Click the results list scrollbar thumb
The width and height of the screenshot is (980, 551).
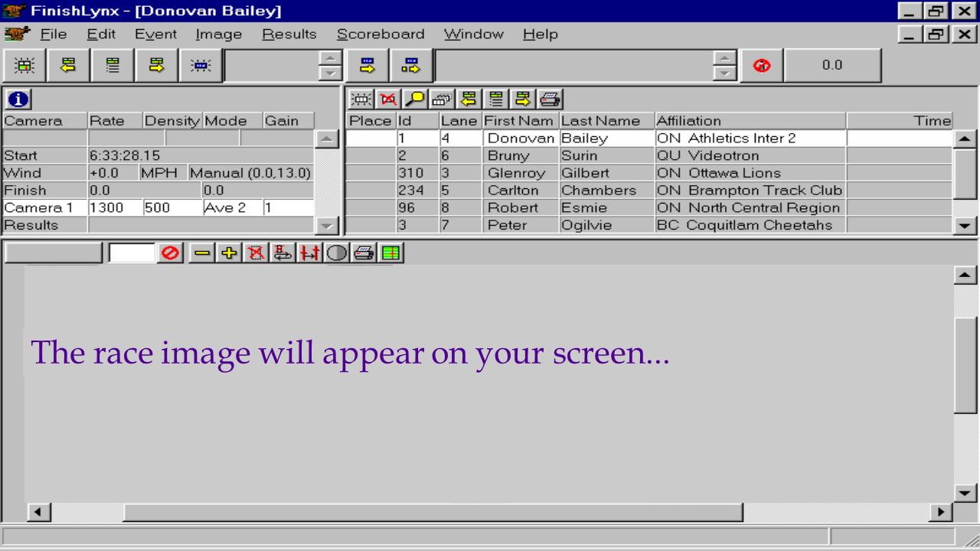tap(966, 174)
